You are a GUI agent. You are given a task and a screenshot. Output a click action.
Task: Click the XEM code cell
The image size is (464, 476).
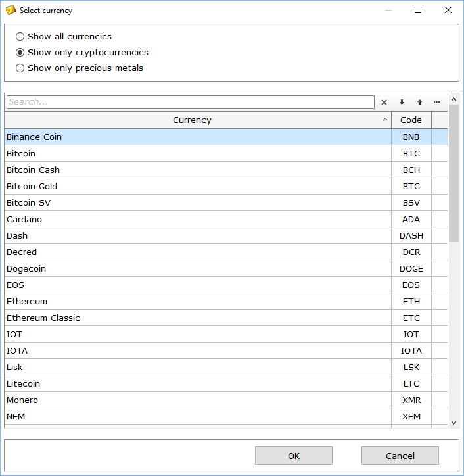(411, 416)
